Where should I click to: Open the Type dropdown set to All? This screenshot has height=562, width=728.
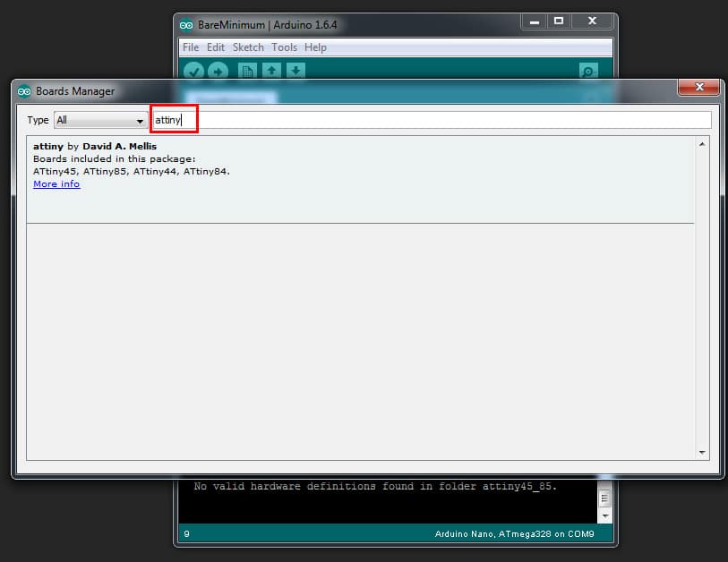click(100, 120)
